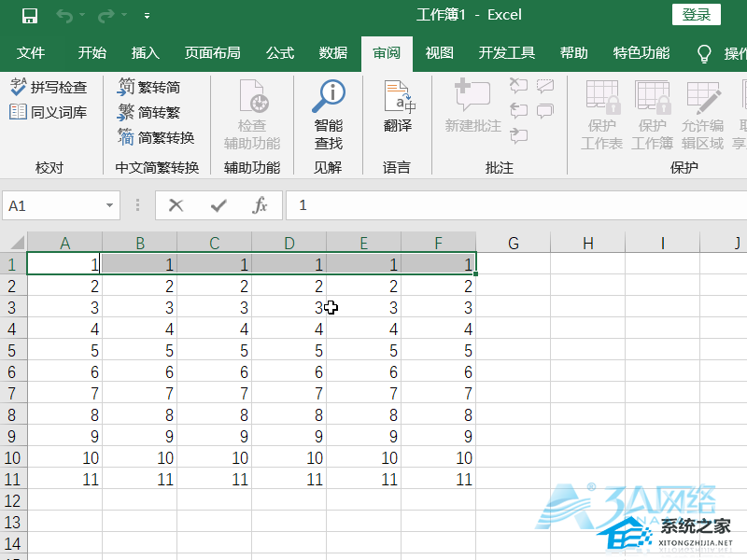This screenshot has width=747, height=560.
Task: Click the fill handle of selected range
Action: pos(475,273)
